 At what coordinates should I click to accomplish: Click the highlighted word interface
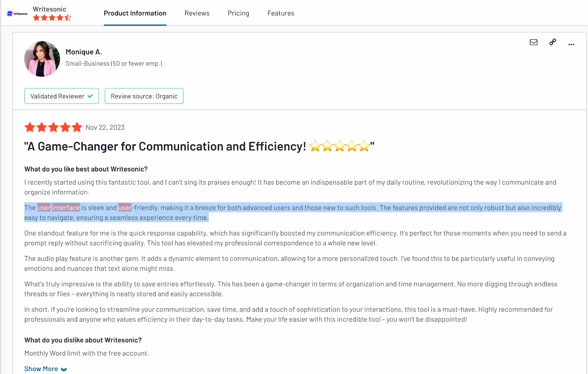point(66,208)
